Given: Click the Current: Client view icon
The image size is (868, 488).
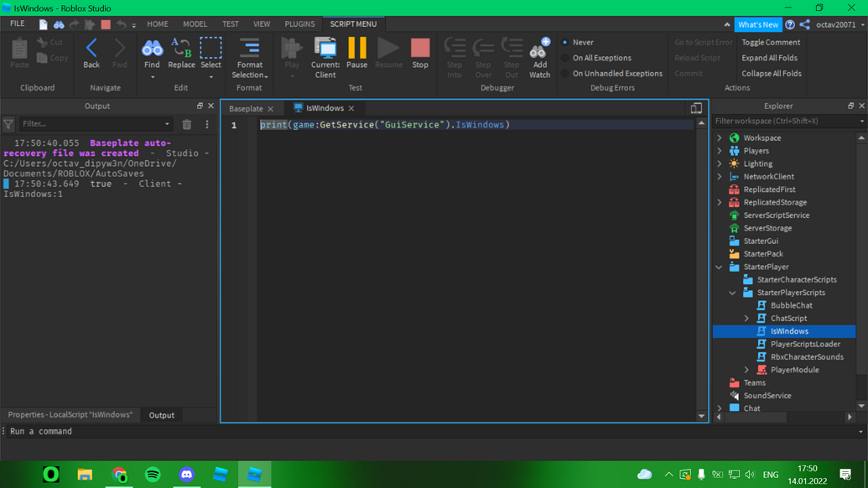Looking at the screenshot, I should (325, 48).
